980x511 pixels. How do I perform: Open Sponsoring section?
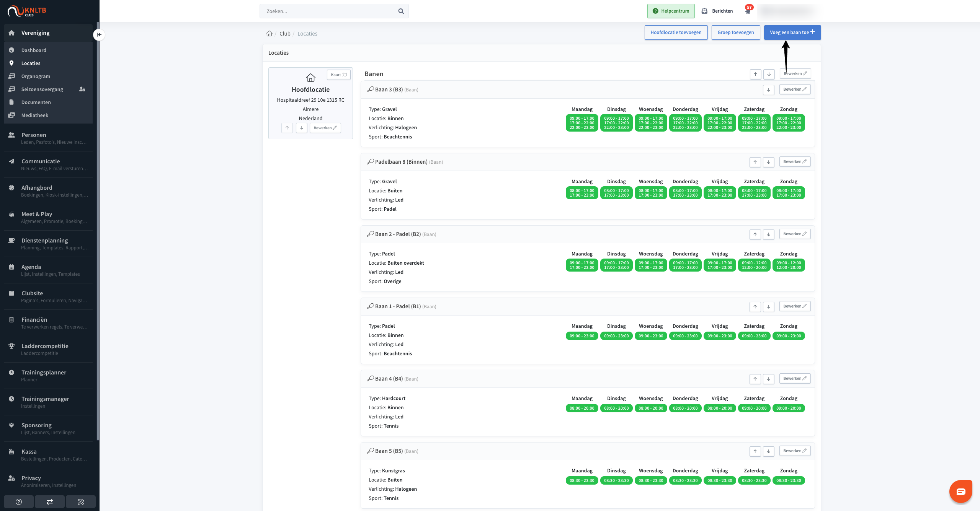48,428
